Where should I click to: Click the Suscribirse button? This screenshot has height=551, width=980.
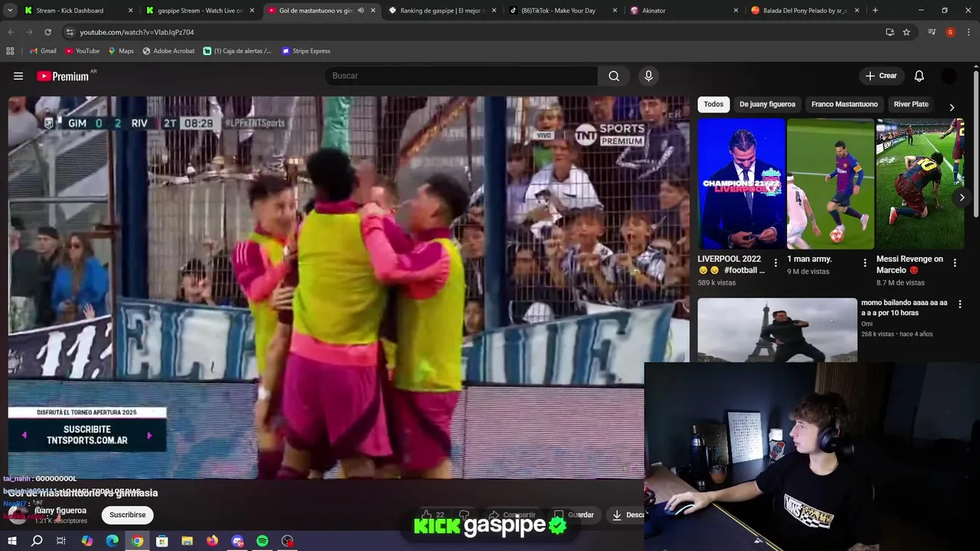pyautogui.click(x=127, y=515)
